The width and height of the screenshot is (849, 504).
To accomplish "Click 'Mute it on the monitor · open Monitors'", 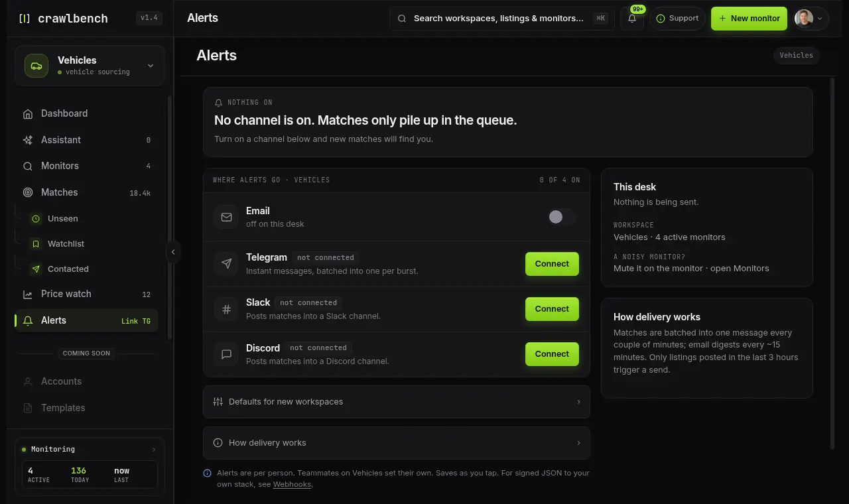I will pos(691,269).
